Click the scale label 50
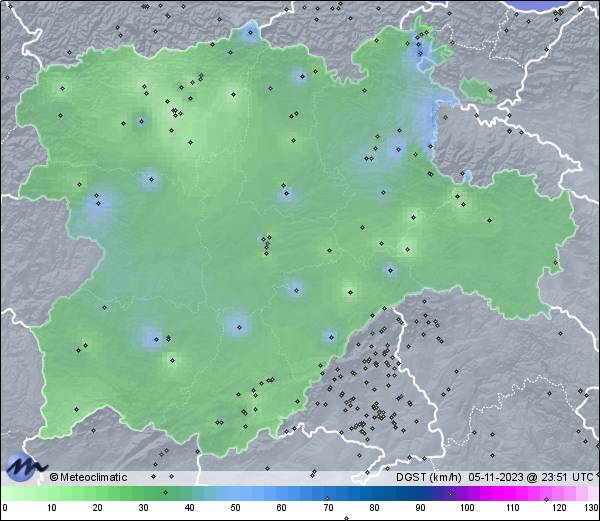Viewport: 600px width, 521px height. (235, 508)
